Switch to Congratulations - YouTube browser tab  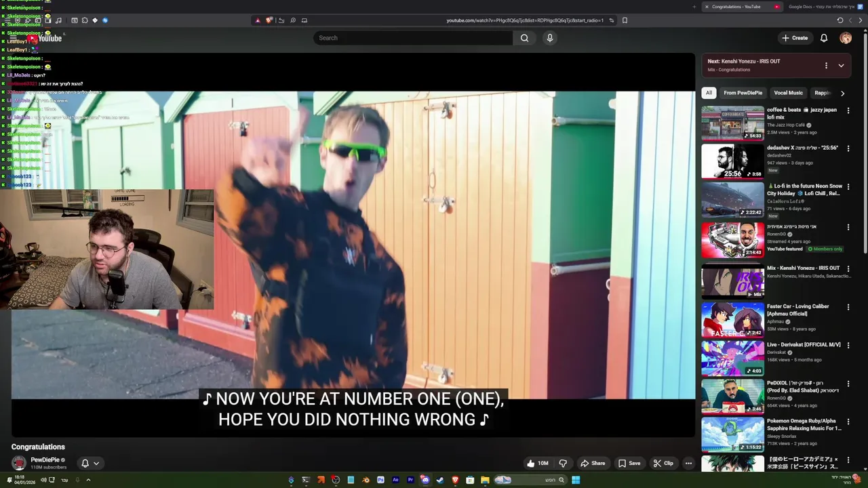pos(742,7)
